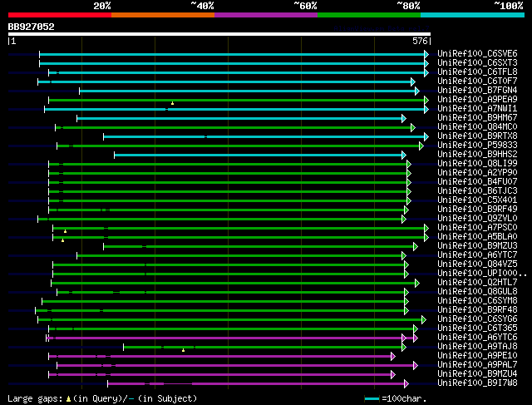The height and width of the screenshot is (405, 532).
Task: Select the UniRef100_A6YTC6 label
Action: [477, 338]
